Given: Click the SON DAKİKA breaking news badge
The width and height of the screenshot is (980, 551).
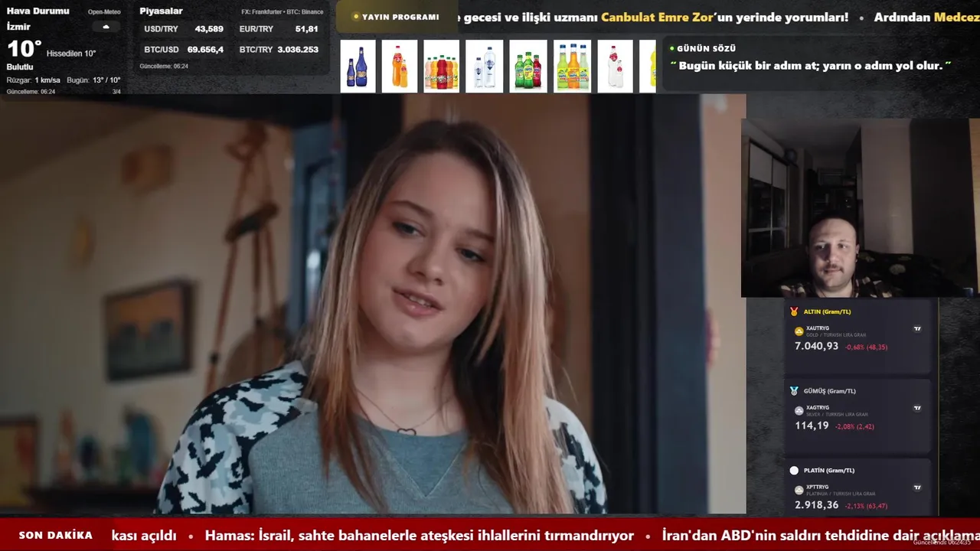Looking at the screenshot, I should [x=56, y=536].
